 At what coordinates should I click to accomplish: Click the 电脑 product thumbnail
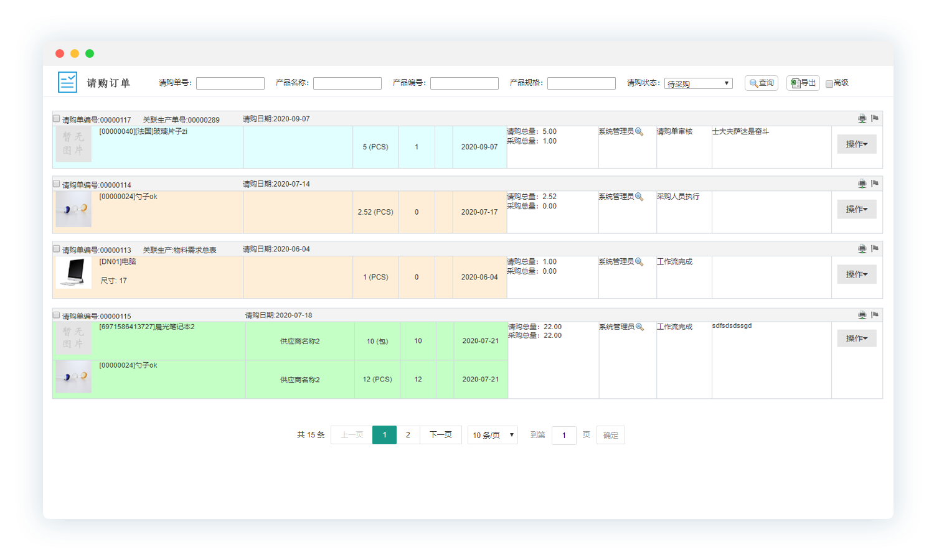73,273
